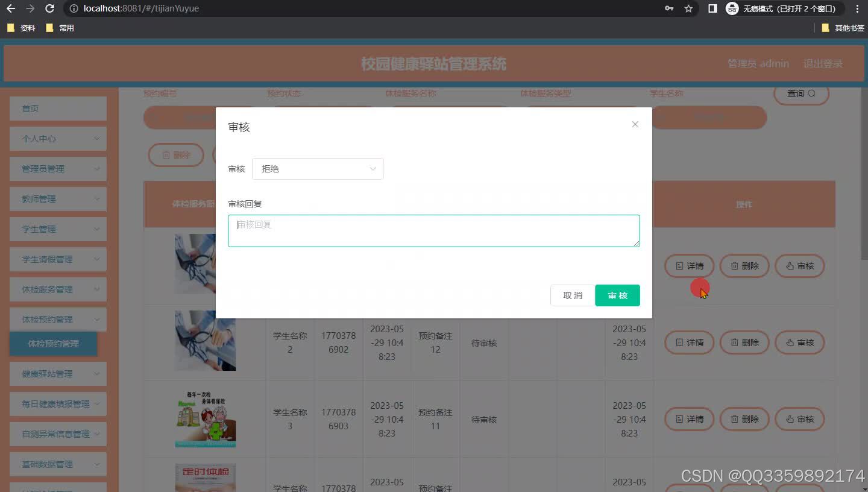The height and width of the screenshot is (492, 868).
Task: Close the 审核 dialog with the X icon
Action: [635, 124]
